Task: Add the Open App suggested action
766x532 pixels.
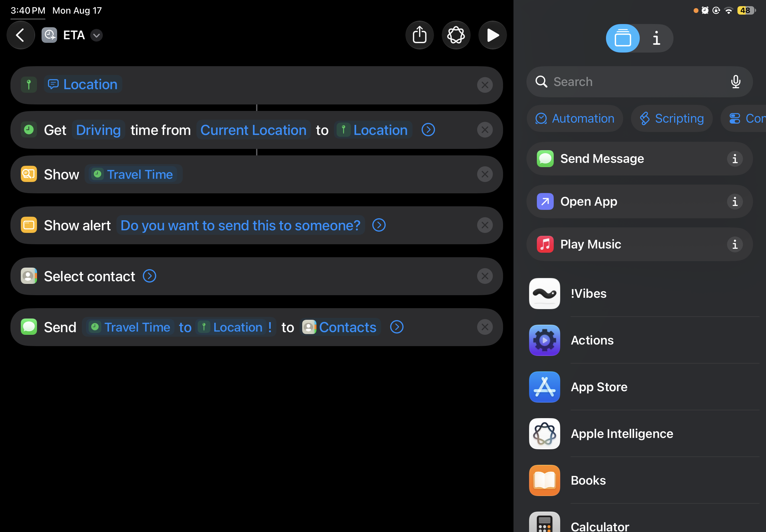Action: [x=639, y=202]
